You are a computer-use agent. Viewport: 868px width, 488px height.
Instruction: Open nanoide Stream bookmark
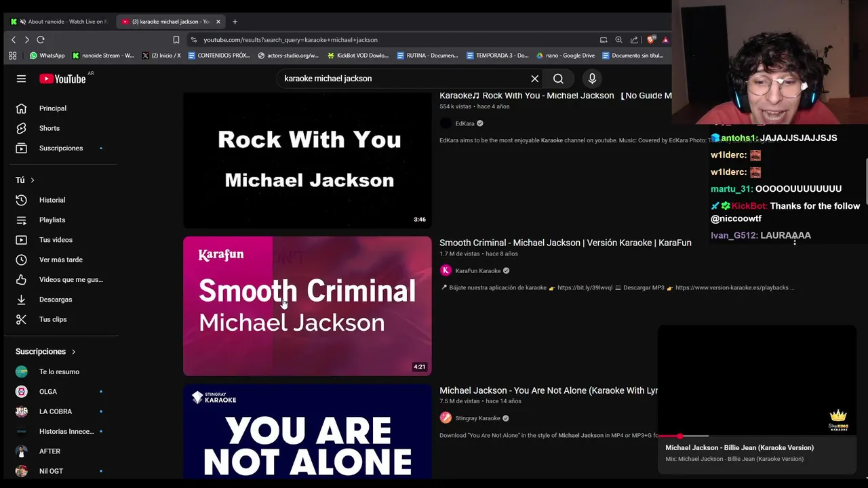[x=103, y=56]
